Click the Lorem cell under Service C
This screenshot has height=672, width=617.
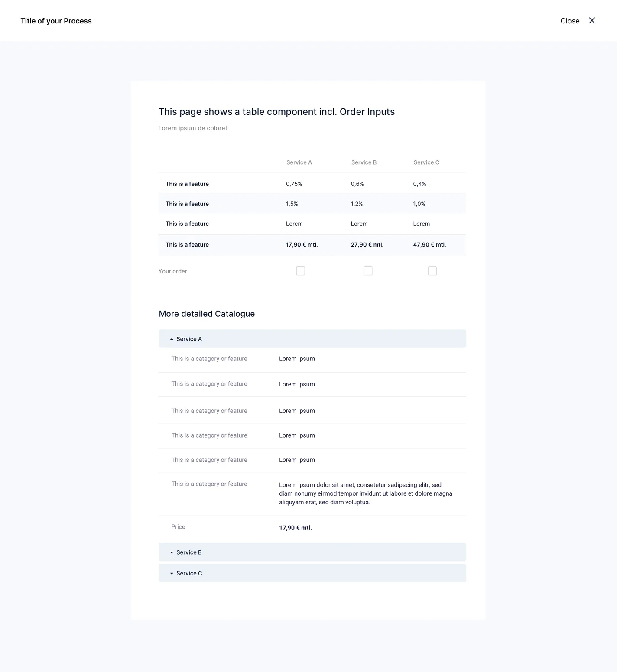click(x=422, y=224)
